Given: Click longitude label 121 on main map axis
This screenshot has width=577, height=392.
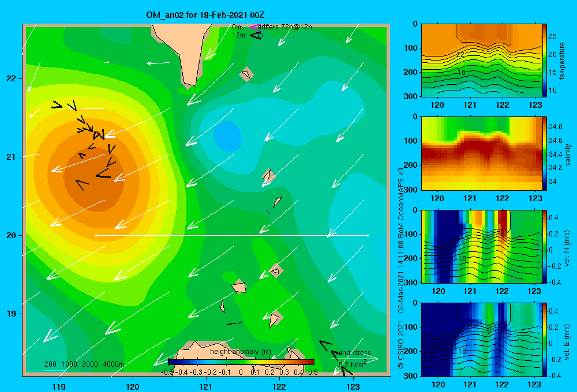Looking at the screenshot, I should point(206,386).
